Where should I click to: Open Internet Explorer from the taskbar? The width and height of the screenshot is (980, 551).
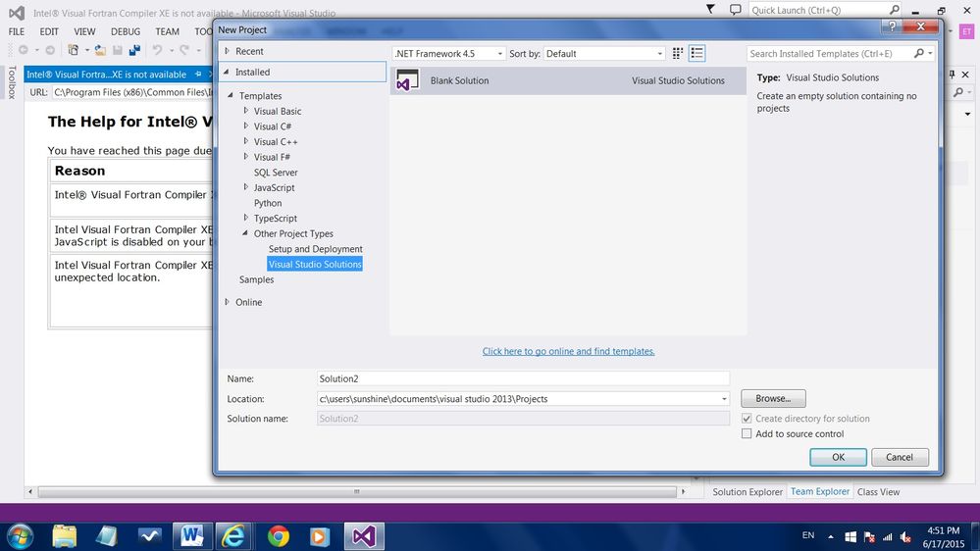pyautogui.click(x=233, y=536)
